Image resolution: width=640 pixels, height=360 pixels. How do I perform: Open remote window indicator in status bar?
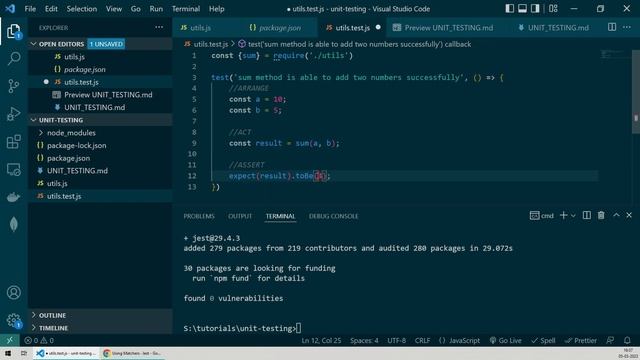click(9, 340)
